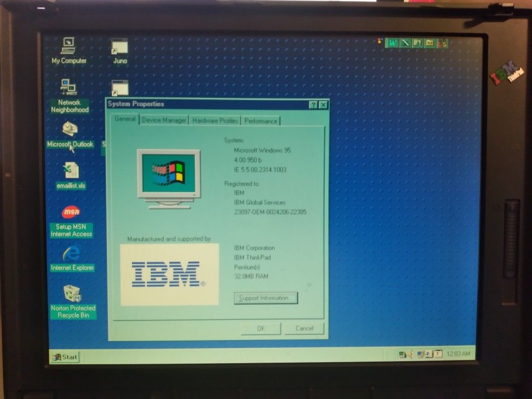
Task: Click the Pentium(r) text
Action: (247, 267)
